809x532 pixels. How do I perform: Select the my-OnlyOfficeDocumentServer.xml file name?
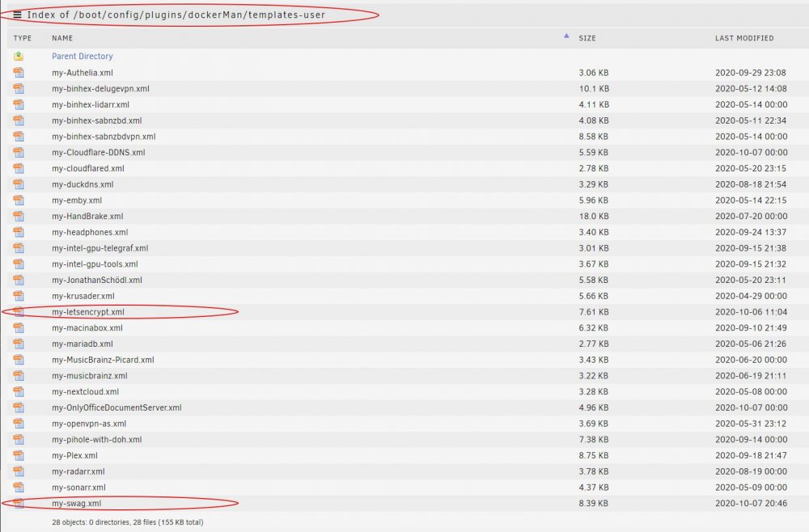[x=116, y=407]
